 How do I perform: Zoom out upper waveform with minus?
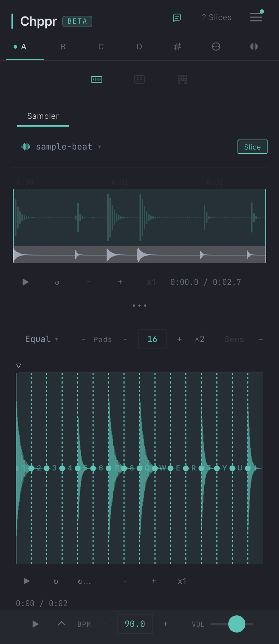[x=89, y=282]
